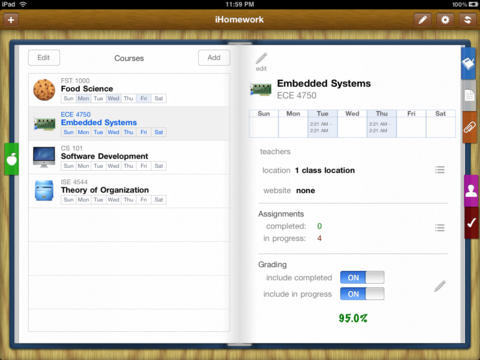Tap the sync arrows icon
This screenshot has height=360, width=480.
tap(467, 20)
